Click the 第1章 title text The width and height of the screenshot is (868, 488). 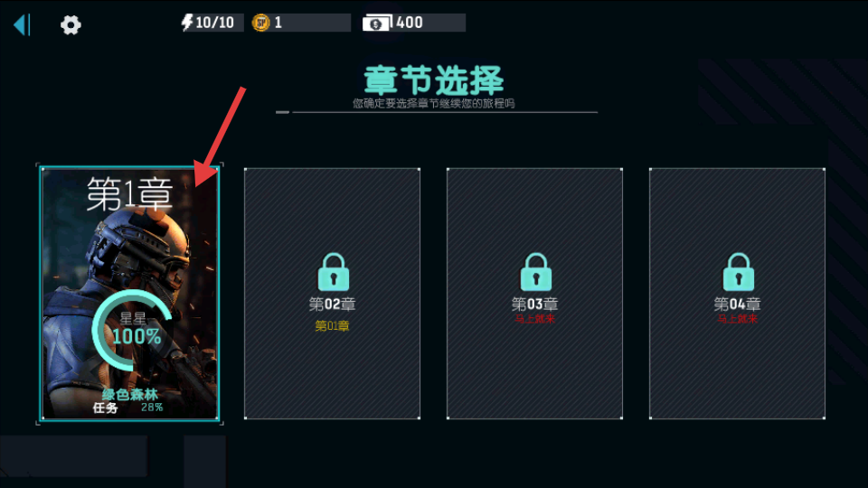point(130,193)
